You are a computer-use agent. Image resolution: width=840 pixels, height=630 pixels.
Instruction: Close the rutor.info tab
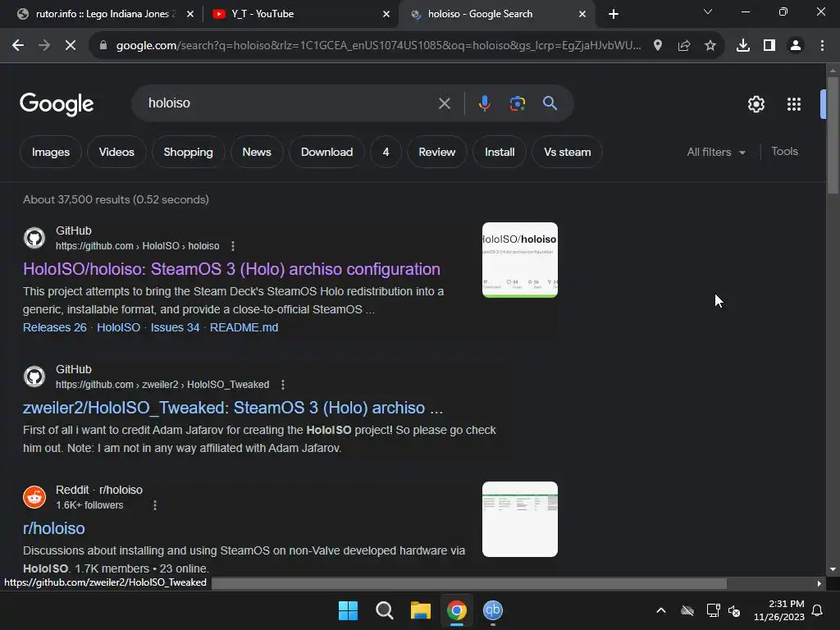point(190,14)
